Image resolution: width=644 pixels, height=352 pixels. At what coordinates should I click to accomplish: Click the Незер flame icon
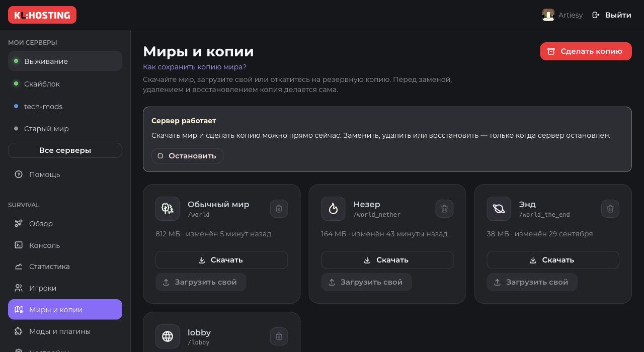point(333,209)
